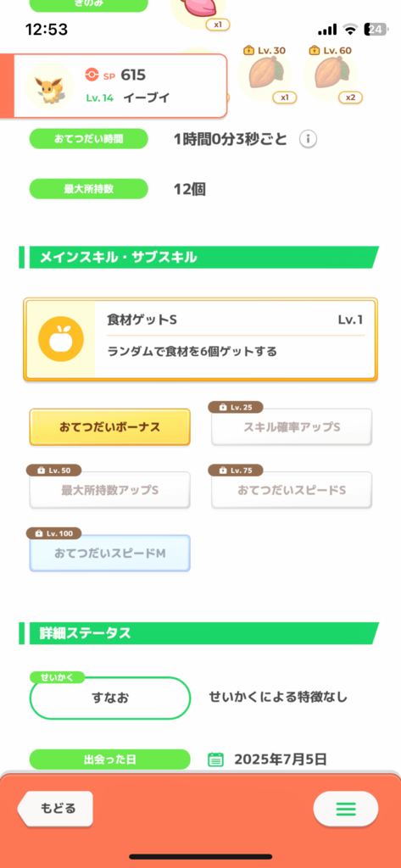Tap the locked スキル確率アップS sub skill
Screen dimensions: 401x868
[x=292, y=427]
